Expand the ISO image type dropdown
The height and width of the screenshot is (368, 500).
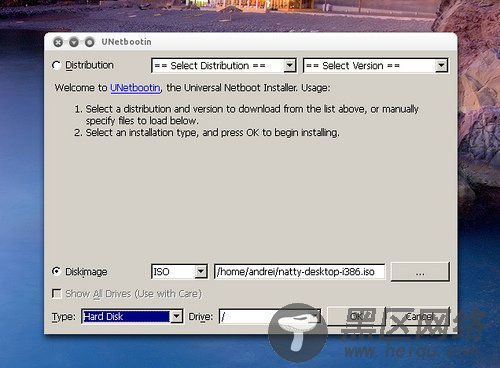click(179, 272)
